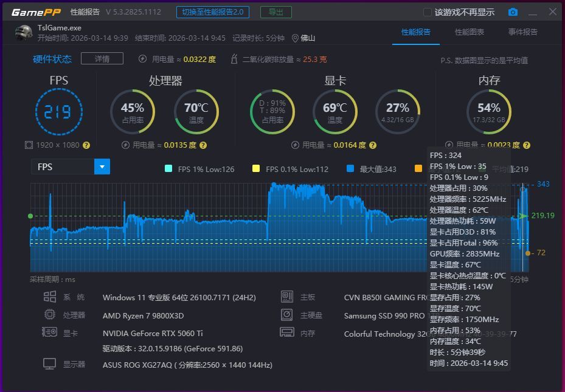Screen dimensions: 565x392
Task: Click the GPU D:91% T:89% usage gauge
Action: [x=272, y=112]
